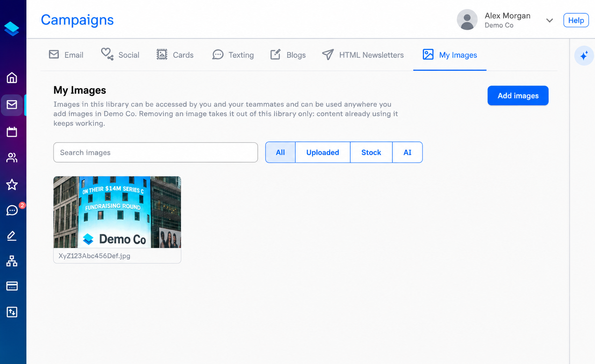Open the star reviews icon in the sidebar
This screenshot has width=595, height=364.
tap(12, 184)
